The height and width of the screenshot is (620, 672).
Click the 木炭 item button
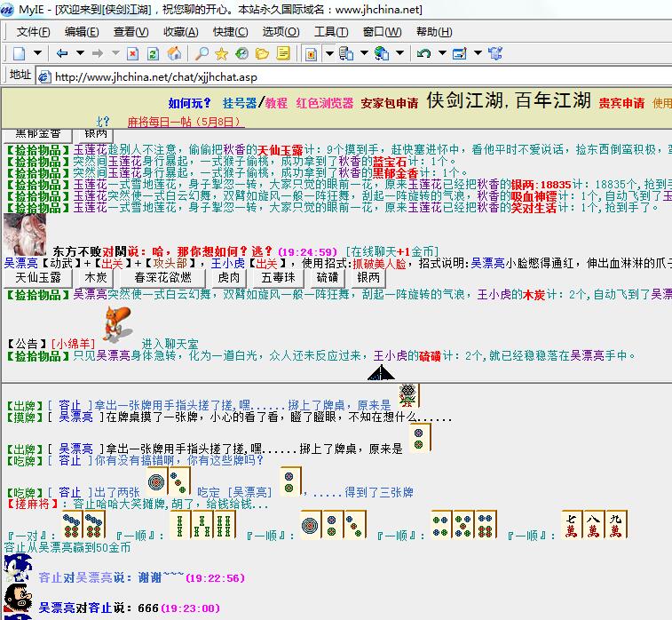pos(96,278)
